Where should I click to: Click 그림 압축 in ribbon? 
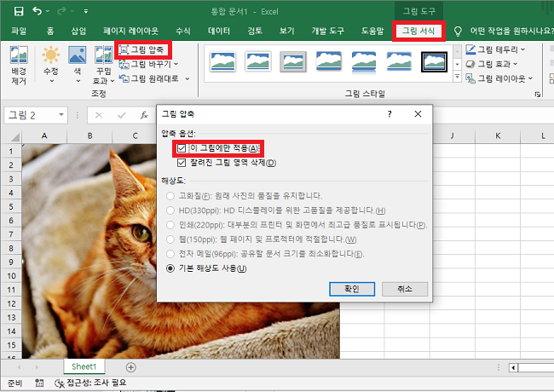[142, 49]
